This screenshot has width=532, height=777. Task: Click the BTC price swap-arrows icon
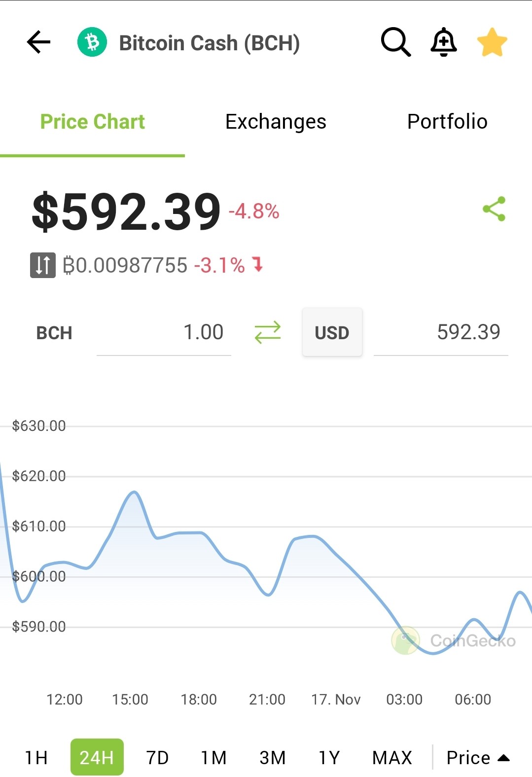click(x=43, y=265)
